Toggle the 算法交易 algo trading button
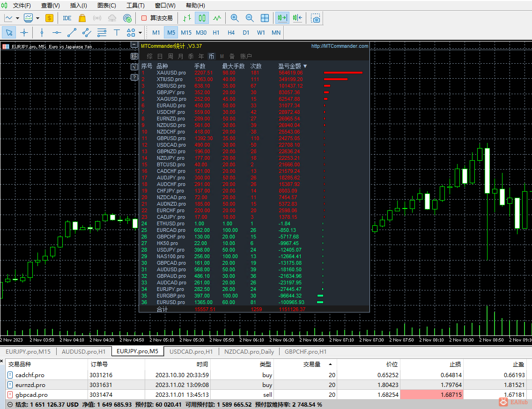 157,18
